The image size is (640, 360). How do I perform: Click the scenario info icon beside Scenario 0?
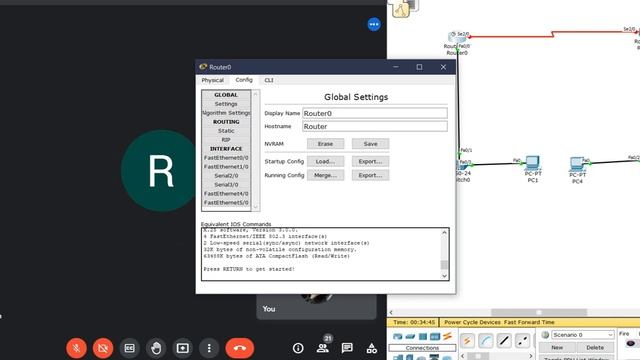pos(545,335)
